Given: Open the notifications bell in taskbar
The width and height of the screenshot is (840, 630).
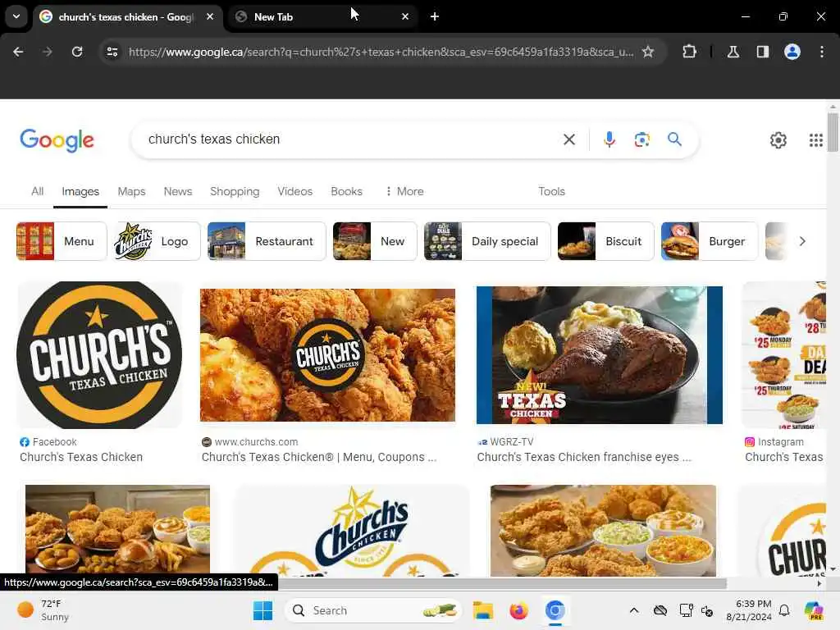Looking at the screenshot, I should pos(784,610).
